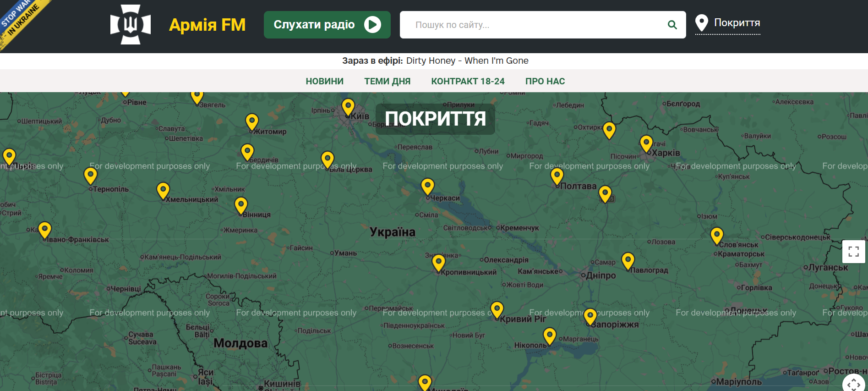868x391 pixels.
Task: Select the map marker at Харків
Action: pyautogui.click(x=646, y=144)
